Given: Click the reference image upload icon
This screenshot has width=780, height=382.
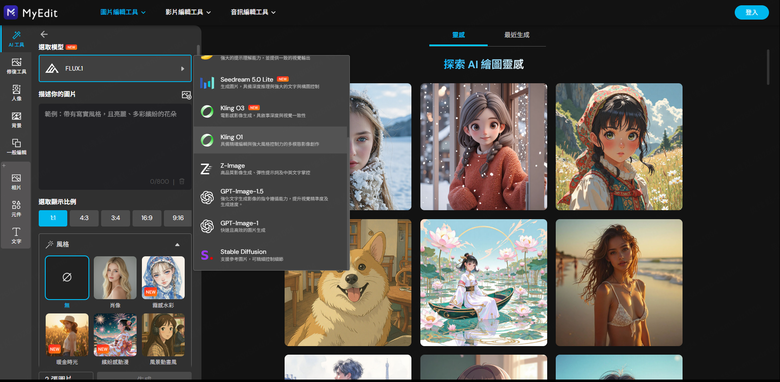Looking at the screenshot, I should [x=187, y=95].
